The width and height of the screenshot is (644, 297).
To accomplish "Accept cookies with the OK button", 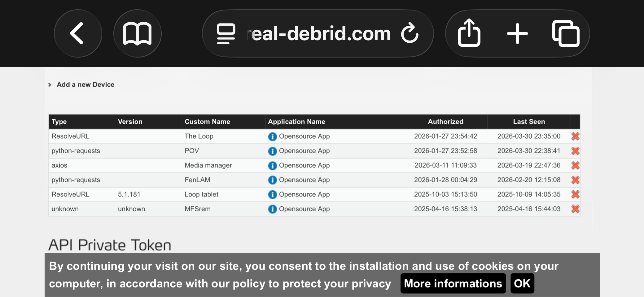I will [x=522, y=283].
